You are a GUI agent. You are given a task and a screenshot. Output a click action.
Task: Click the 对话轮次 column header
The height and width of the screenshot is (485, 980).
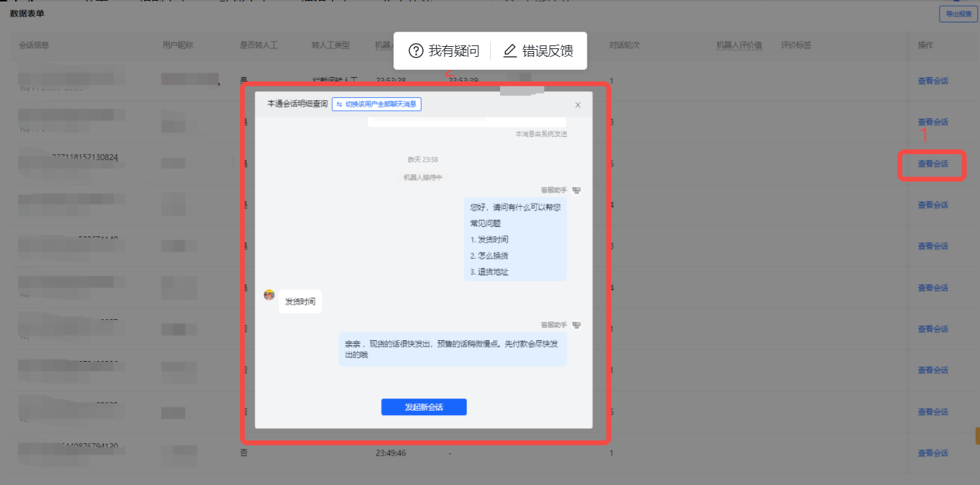[x=625, y=45]
